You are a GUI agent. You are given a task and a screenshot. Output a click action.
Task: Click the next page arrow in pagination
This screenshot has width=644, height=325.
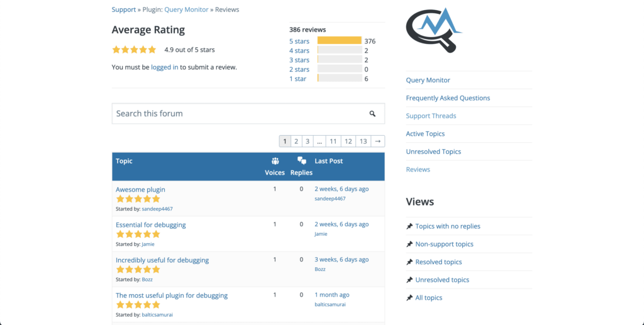(x=377, y=141)
